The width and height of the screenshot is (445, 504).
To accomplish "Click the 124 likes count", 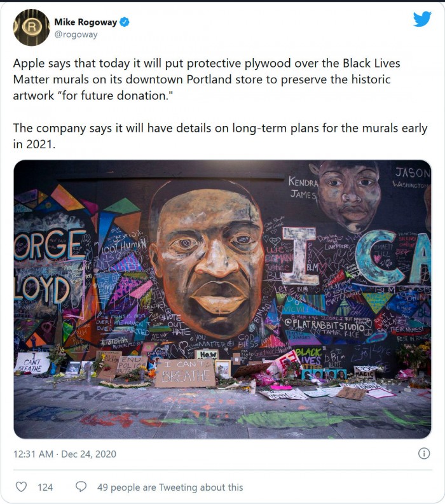I will pos(45,487).
